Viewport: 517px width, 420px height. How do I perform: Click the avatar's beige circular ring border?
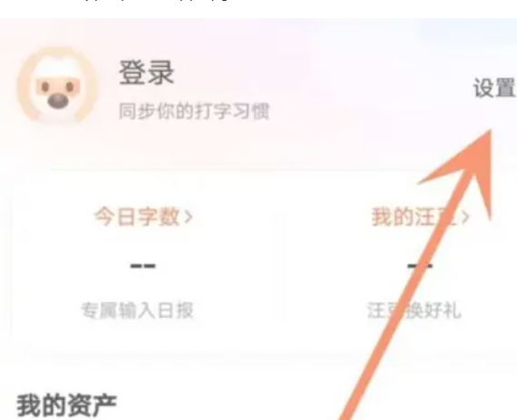pyautogui.click(x=22, y=86)
